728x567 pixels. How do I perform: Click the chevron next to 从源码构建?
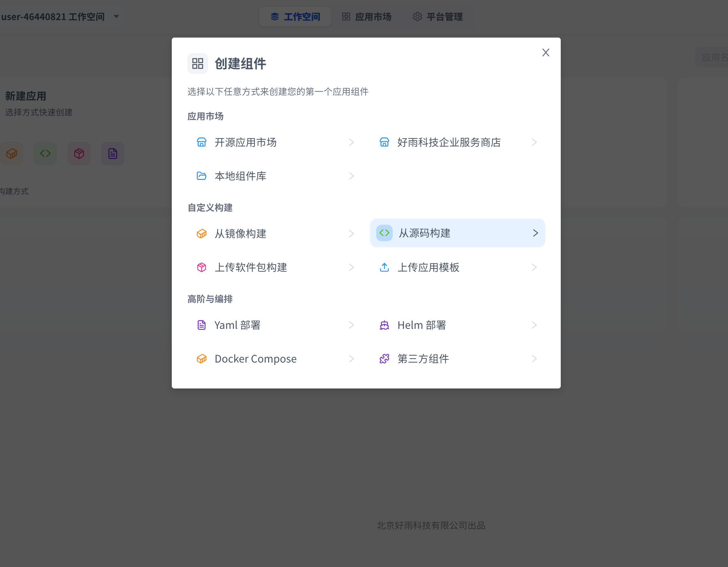click(x=535, y=233)
